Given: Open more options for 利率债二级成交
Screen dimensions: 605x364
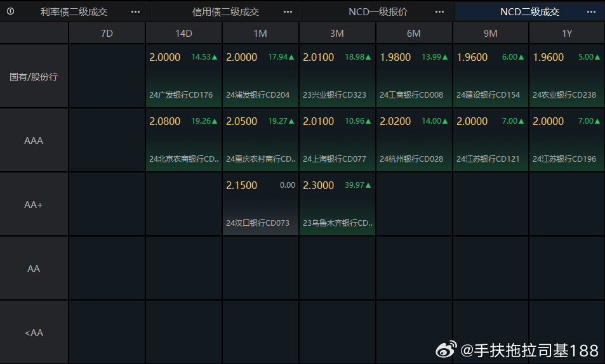Looking at the screenshot, I should click(135, 12).
